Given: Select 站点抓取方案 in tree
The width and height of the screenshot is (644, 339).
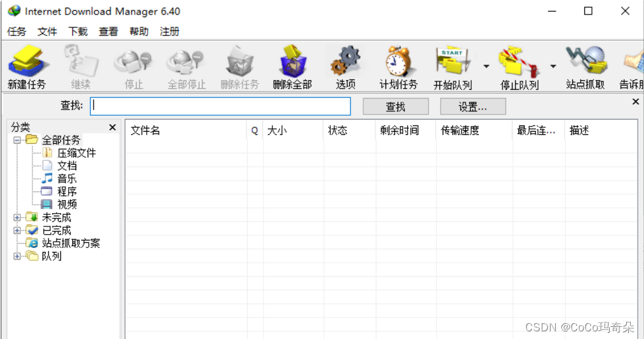Looking at the screenshot, I should point(71,243).
